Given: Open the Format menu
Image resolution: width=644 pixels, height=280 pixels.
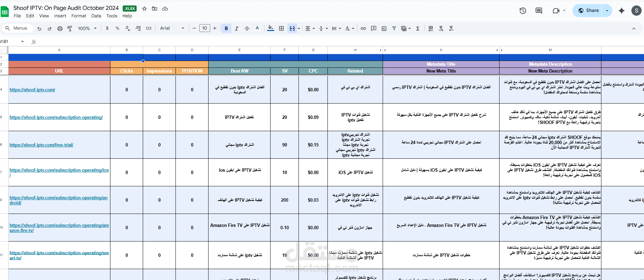Looking at the screenshot, I should click(79, 16).
